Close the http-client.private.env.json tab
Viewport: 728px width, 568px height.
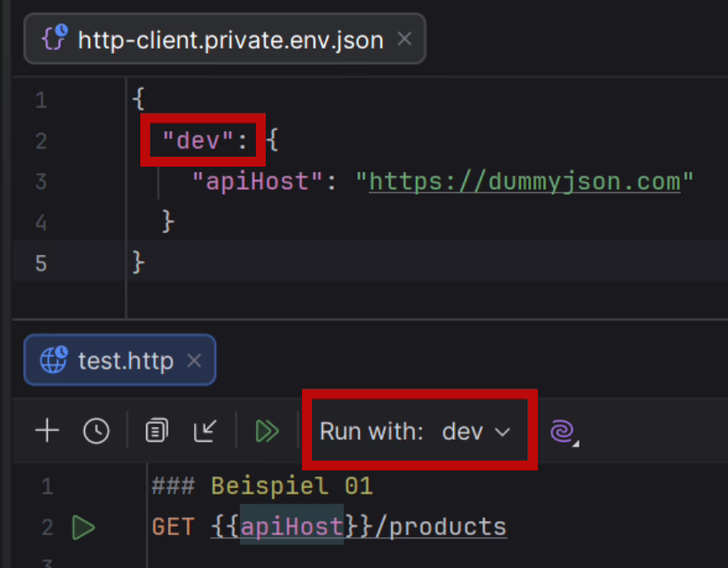[404, 39]
